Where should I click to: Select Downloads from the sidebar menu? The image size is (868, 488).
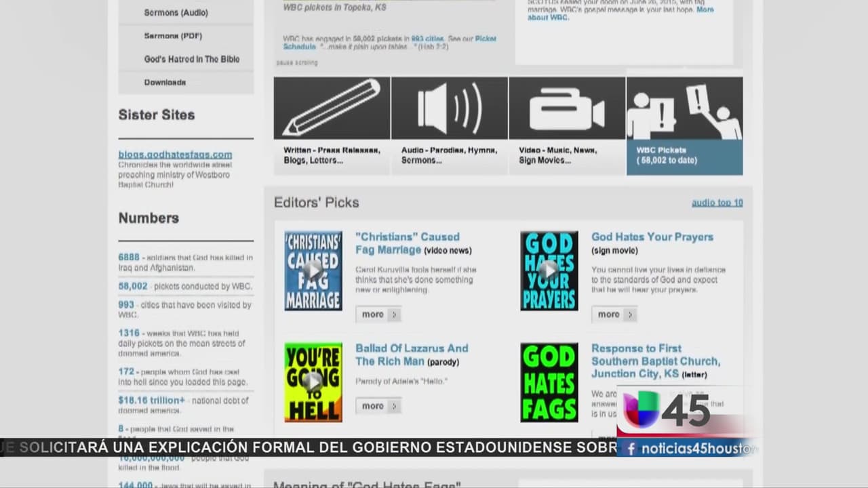[165, 83]
